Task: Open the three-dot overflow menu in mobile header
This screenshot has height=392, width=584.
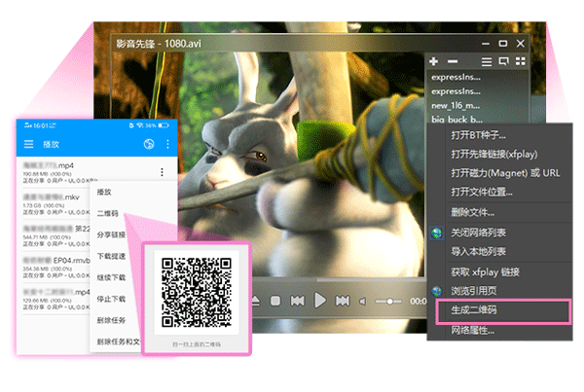Action: click(167, 144)
